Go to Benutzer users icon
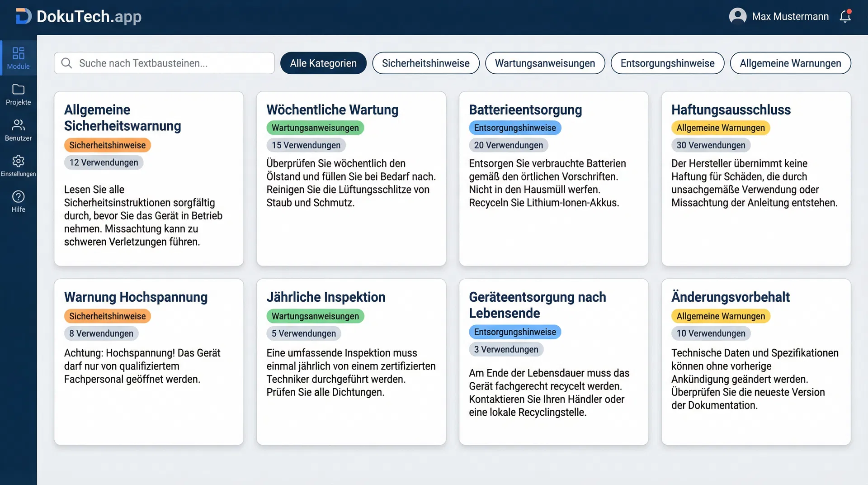Image resolution: width=868 pixels, height=485 pixels. [18, 125]
